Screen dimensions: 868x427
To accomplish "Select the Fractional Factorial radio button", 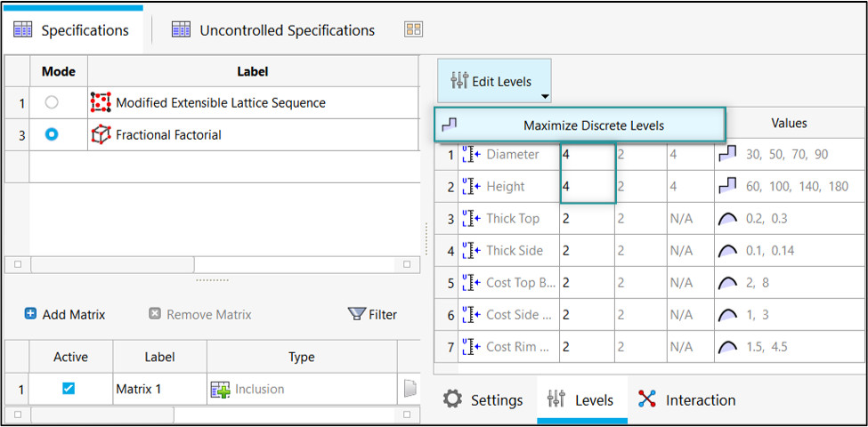I will [52, 135].
